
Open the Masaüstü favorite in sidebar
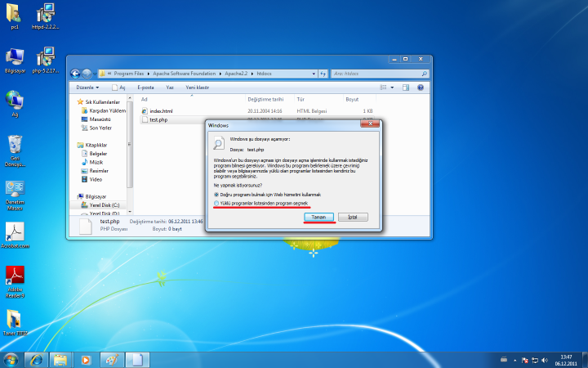click(100, 119)
